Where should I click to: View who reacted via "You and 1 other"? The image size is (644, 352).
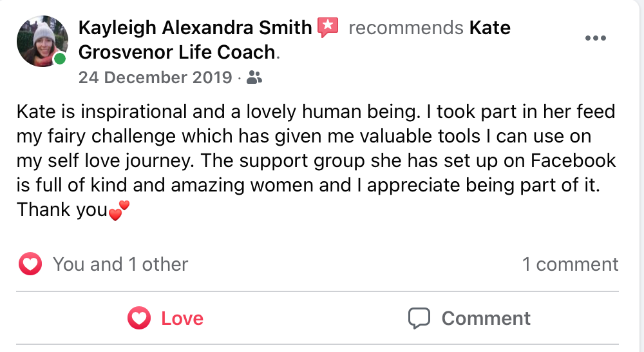(x=120, y=264)
